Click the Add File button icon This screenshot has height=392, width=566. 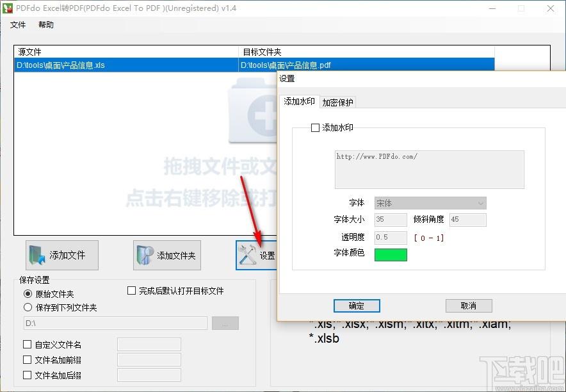[x=37, y=255]
